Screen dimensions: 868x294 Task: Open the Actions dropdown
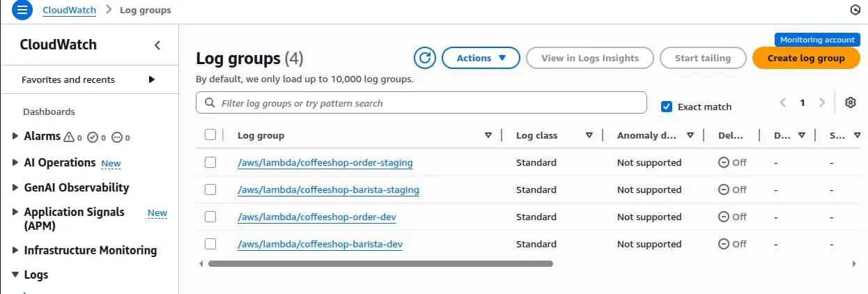click(481, 58)
